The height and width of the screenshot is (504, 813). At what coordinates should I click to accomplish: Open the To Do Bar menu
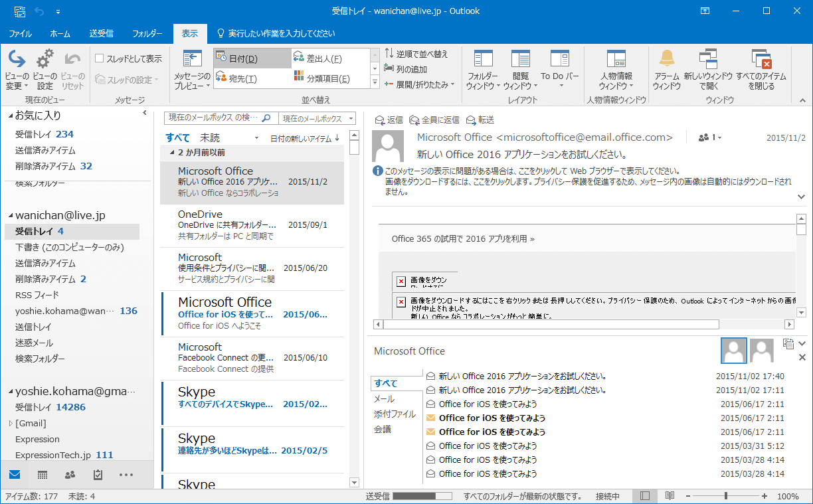(560, 70)
